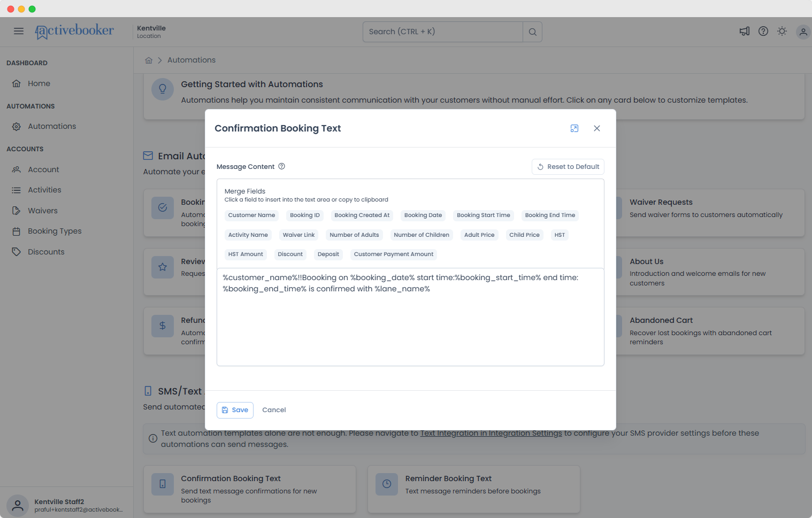Click the Kentville Staff2 user profile
This screenshot has width=812, height=518.
pyautogui.click(x=66, y=505)
